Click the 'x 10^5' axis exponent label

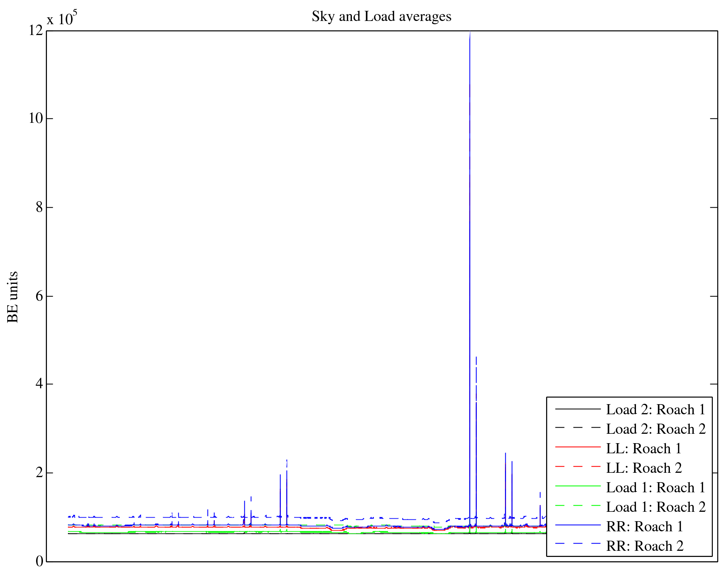click(x=62, y=18)
